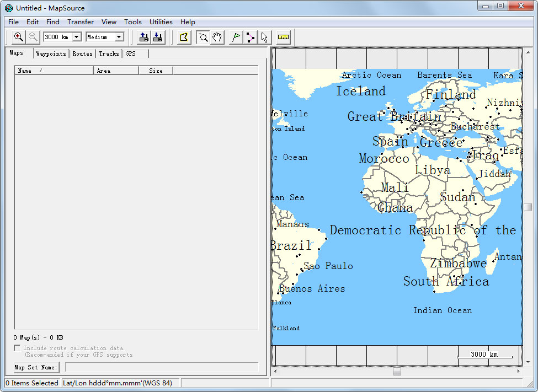Click the Zoom In magnifier icon

19,37
